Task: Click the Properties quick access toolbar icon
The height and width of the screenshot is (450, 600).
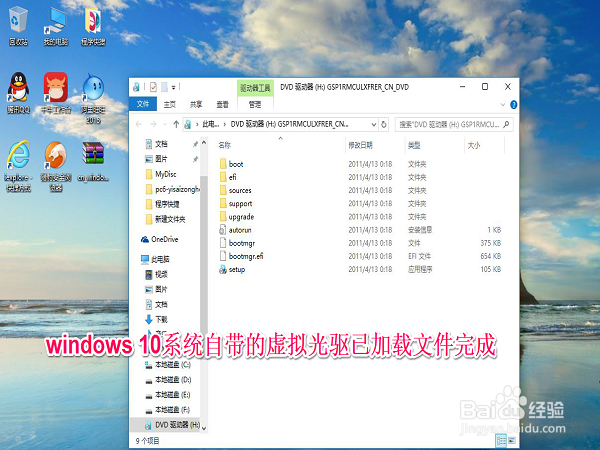Action: coord(153,87)
